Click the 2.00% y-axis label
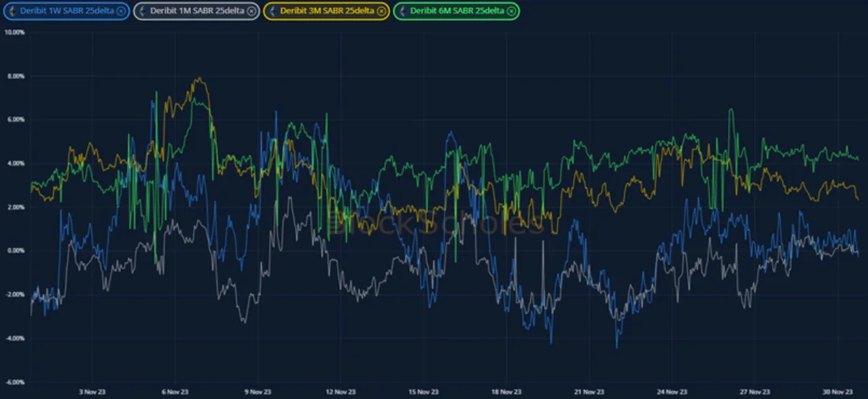 point(16,207)
